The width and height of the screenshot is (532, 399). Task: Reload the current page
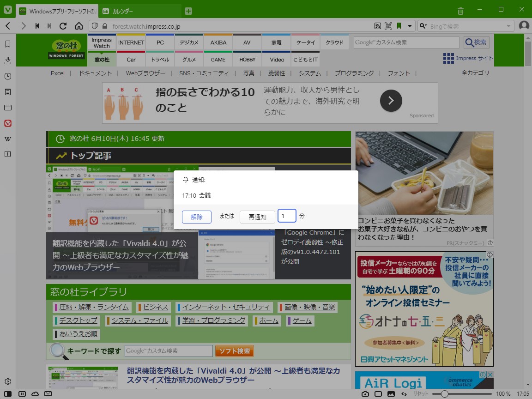(x=63, y=26)
